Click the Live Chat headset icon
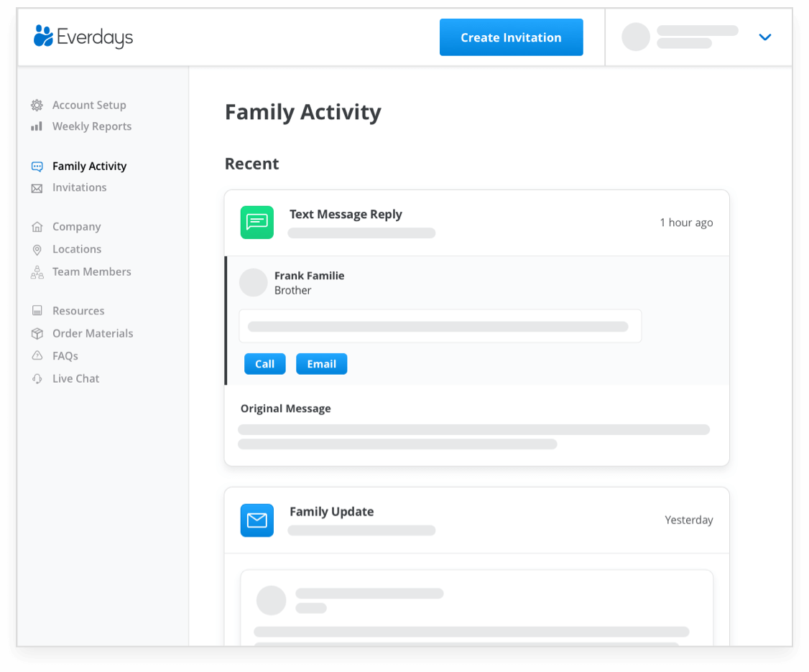This screenshot has height=672, width=809. 37,379
